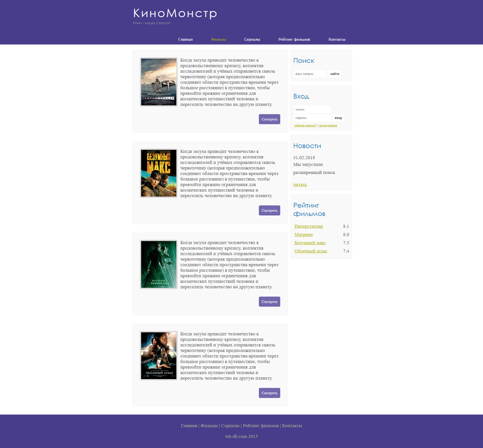
Task: Open the Главная menu item in header
Action: [185, 39]
